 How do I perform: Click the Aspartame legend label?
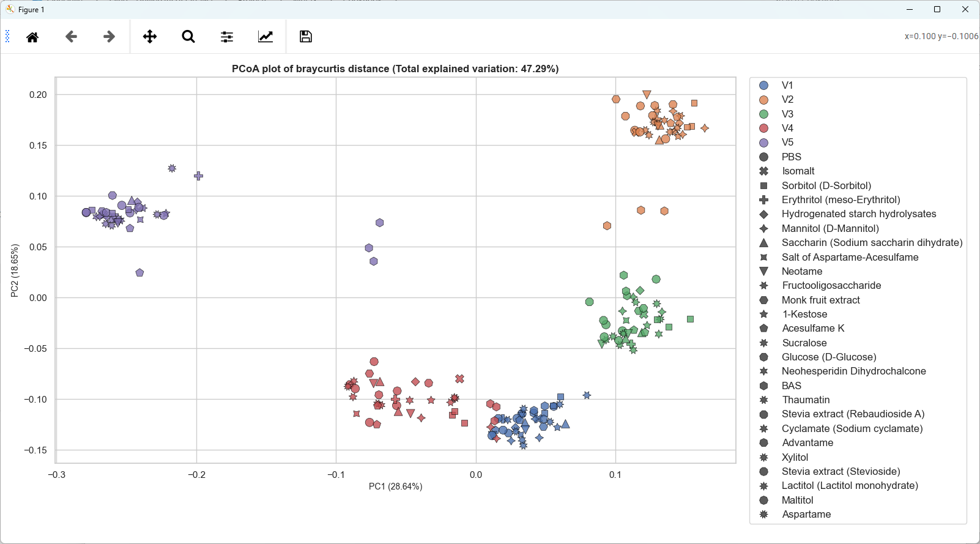pos(806,514)
